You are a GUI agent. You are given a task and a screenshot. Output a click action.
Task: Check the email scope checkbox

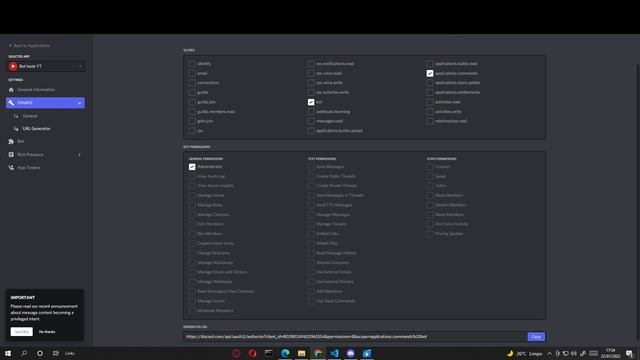click(192, 73)
